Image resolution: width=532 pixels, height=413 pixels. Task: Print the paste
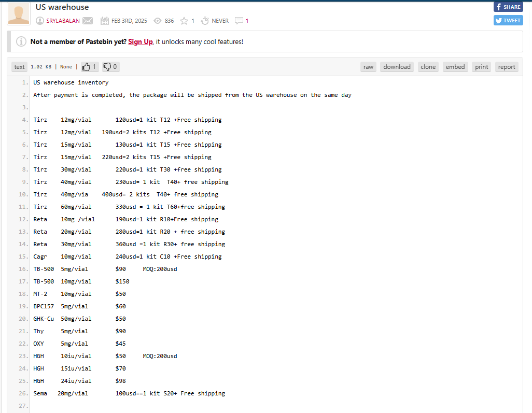pos(481,67)
